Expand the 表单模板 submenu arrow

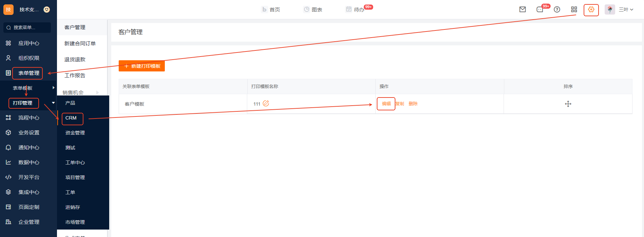54,88
